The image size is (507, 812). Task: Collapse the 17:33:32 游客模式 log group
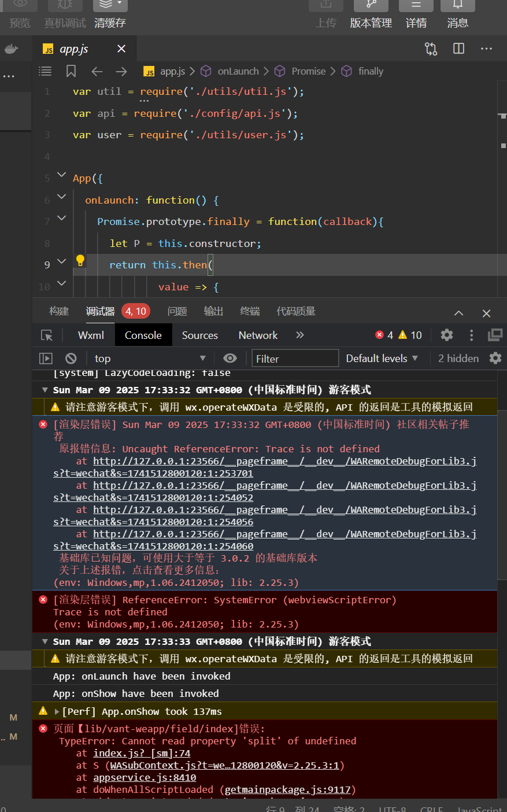(x=45, y=390)
